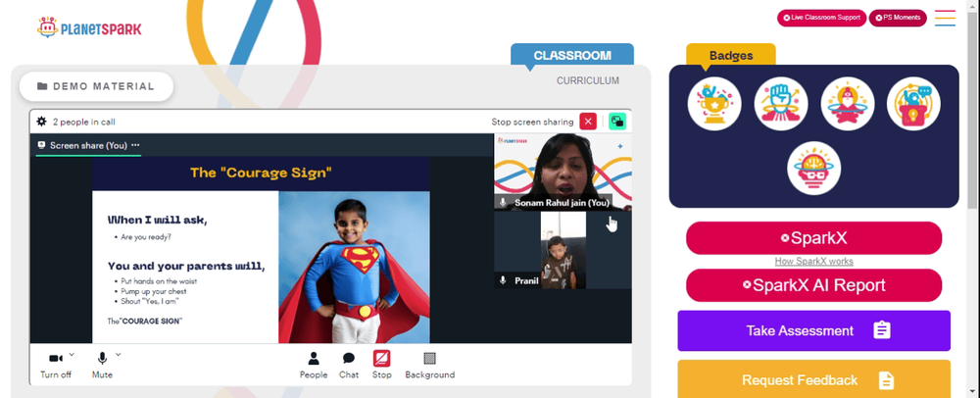The image size is (980, 398).
Task: Click the SparkX button
Action: 813,238
